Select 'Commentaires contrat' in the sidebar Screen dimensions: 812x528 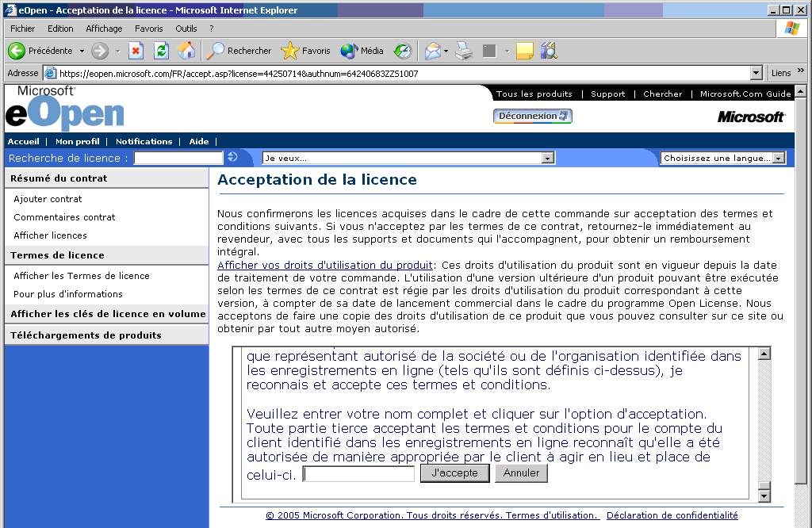click(64, 217)
